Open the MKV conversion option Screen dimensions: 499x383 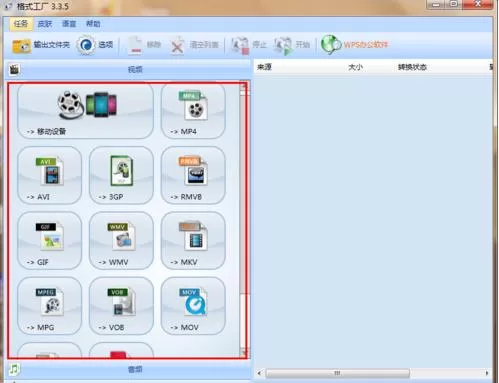tap(193, 241)
